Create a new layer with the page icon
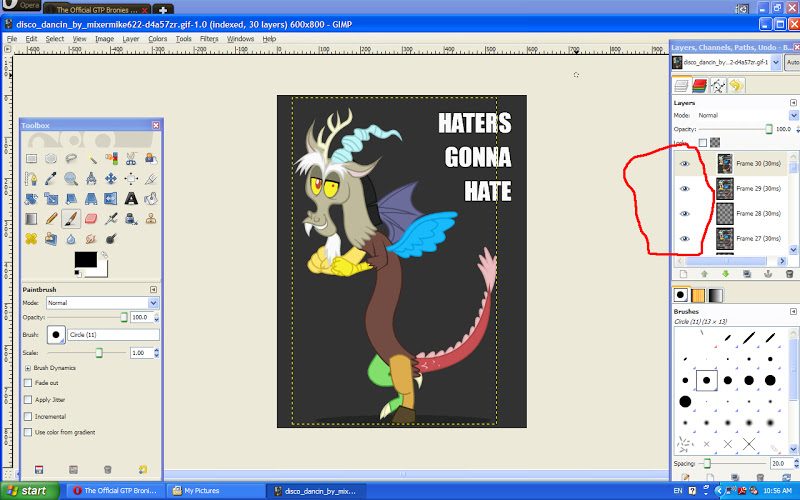800x500 pixels. [683, 273]
